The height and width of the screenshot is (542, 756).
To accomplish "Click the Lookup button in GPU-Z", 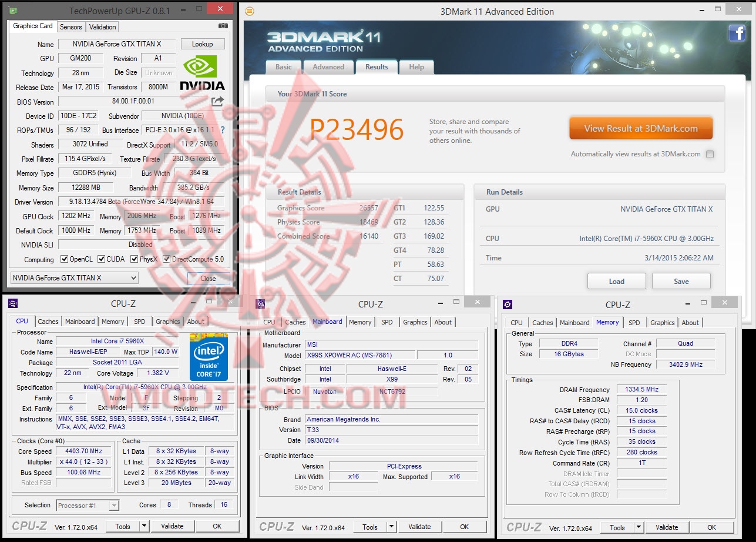I will (203, 44).
